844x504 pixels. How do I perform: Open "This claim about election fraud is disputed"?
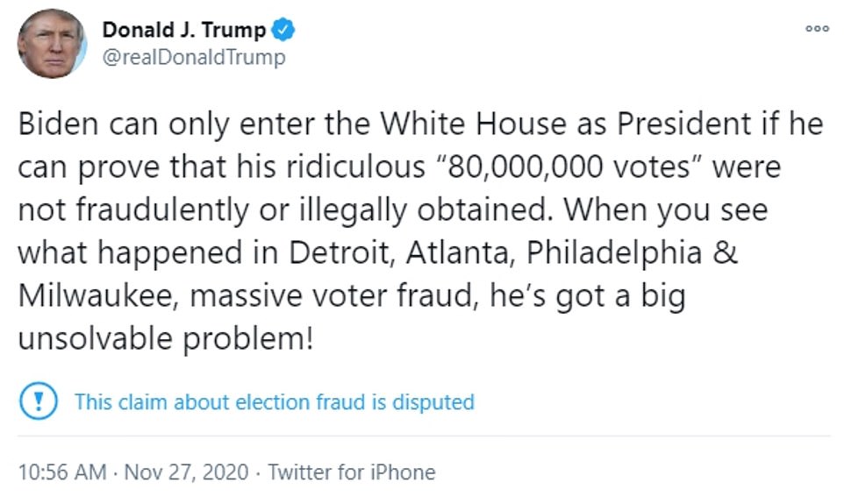click(x=274, y=402)
